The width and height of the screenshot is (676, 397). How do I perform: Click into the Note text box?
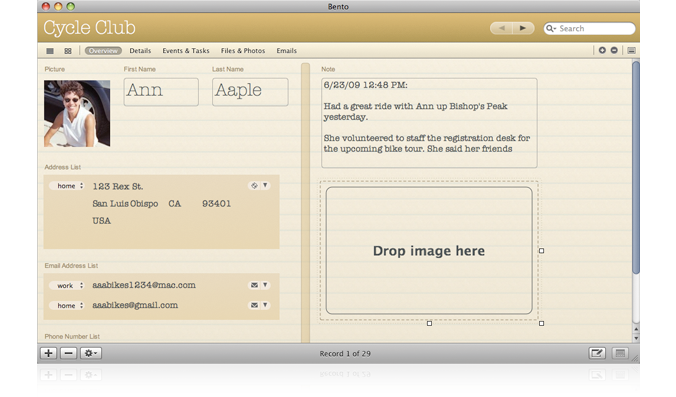(429, 123)
